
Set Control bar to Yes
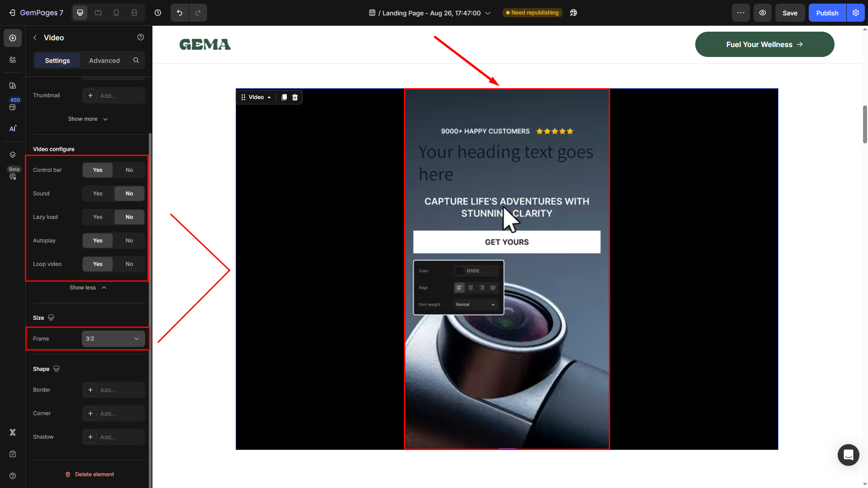click(98, 170)
